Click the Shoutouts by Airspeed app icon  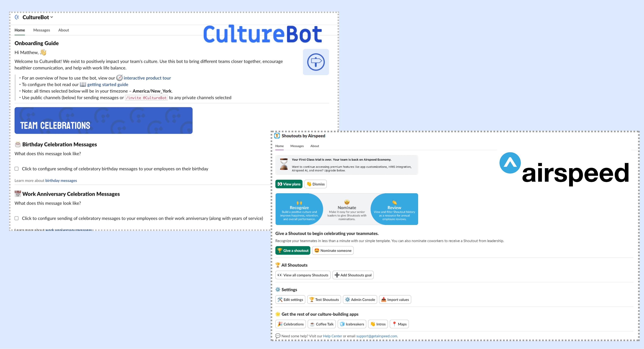(x=277, y=136)
